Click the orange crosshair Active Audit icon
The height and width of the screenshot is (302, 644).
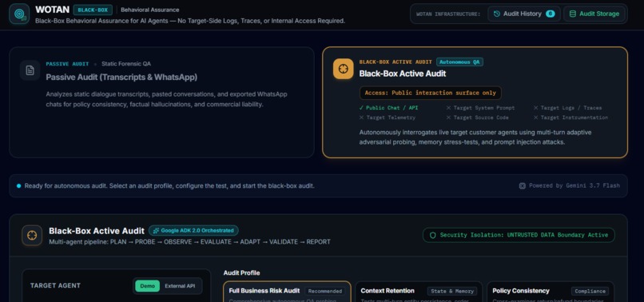[343, 69]
